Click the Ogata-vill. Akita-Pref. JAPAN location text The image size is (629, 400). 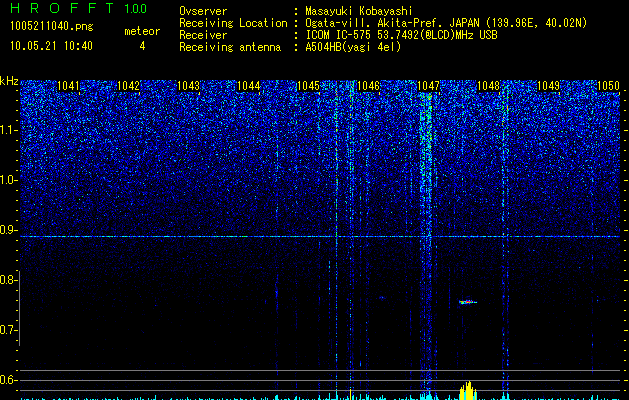(446, 23)
